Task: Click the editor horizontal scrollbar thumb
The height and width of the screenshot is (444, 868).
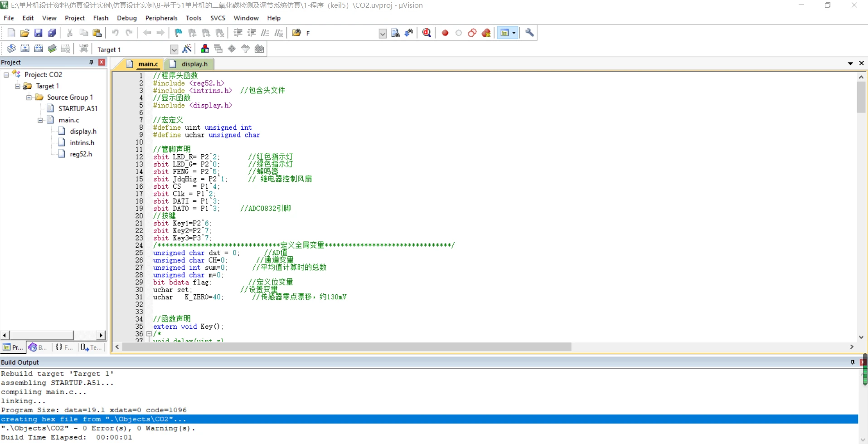Action: 347,346
